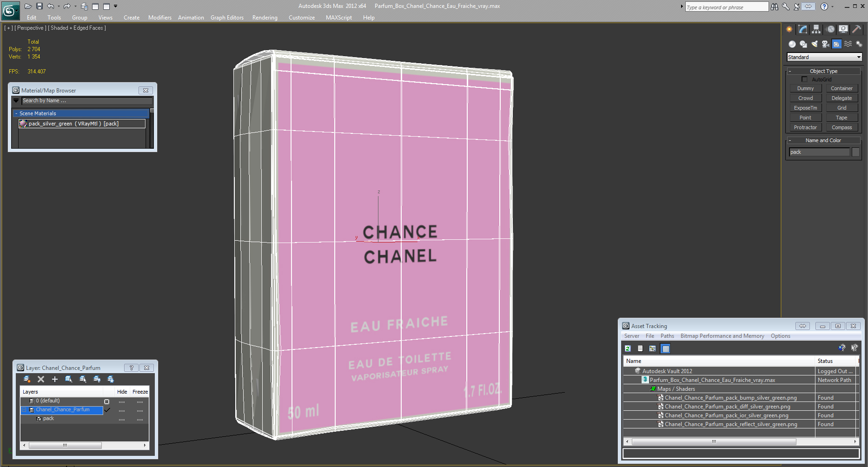Open the Graph Editors menu
The width and height of the screenshot is (868, 467).
pyautogui.click(x=227, y=18)
